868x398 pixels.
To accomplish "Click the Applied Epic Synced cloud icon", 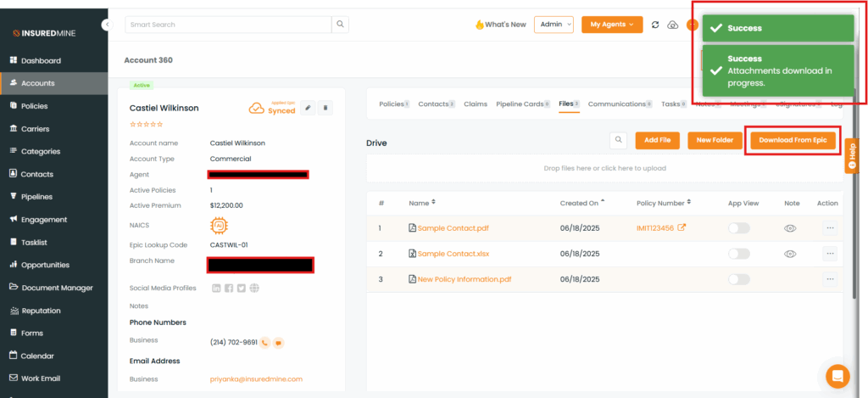I will pos(256,108).
